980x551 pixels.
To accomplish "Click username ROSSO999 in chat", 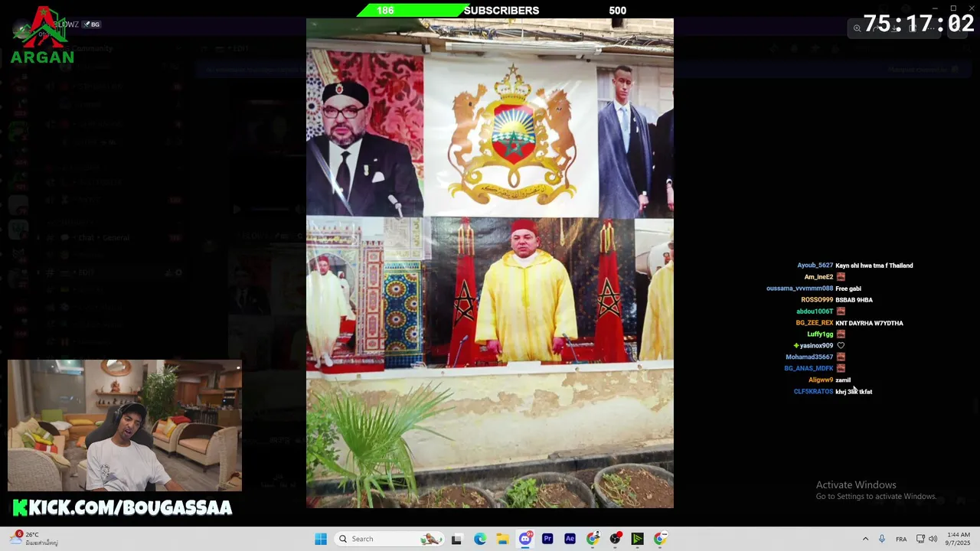I will [x=817, y=300].
